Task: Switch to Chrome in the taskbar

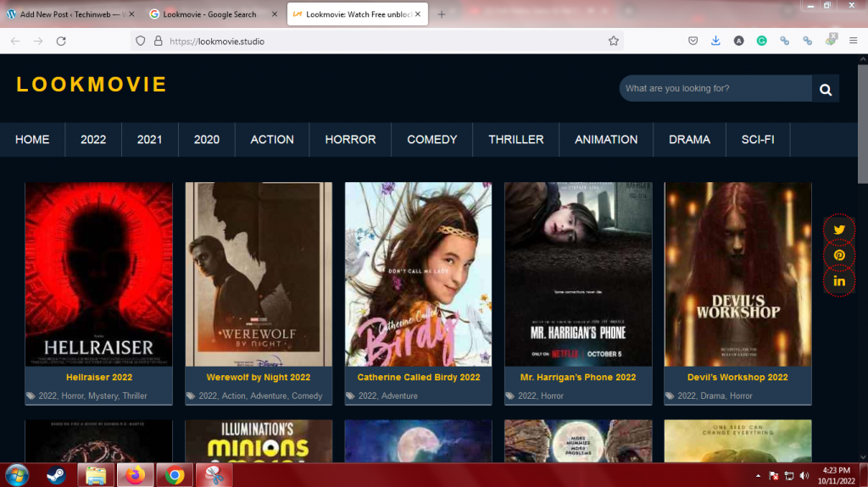Action: pos(175,475)
